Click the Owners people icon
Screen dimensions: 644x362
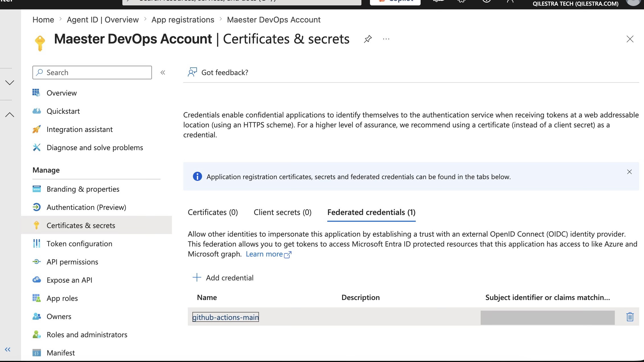point(36,316)
